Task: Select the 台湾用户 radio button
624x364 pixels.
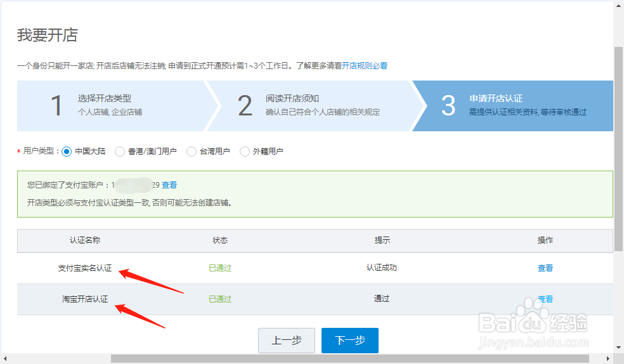Action: [x=192, y=152]
